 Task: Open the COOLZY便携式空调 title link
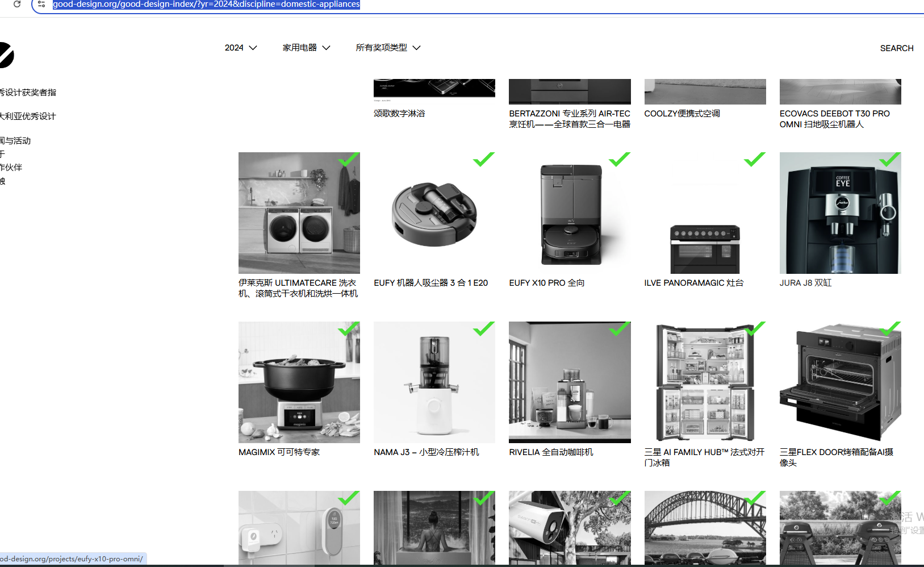pyautogui.click(x=682, y=114)
